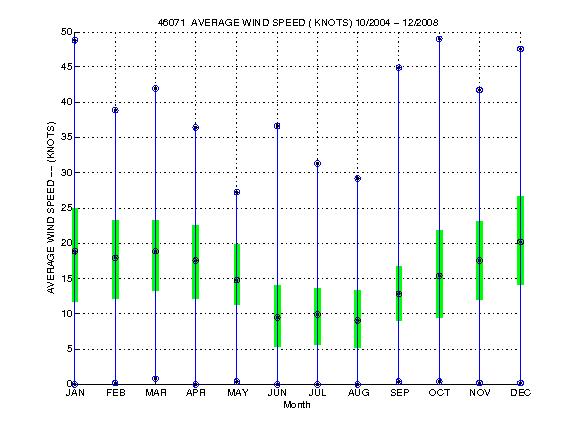Click the y-axis tick value 15
Viewport: 576px width, 432px height.
coord(66,278)
